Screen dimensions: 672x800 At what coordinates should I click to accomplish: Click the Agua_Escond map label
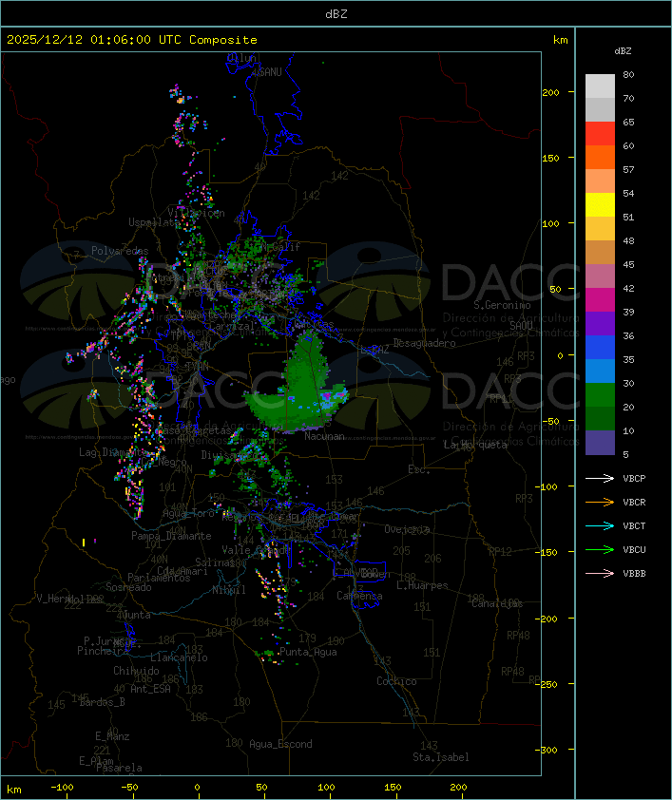(x=280, y=744)
